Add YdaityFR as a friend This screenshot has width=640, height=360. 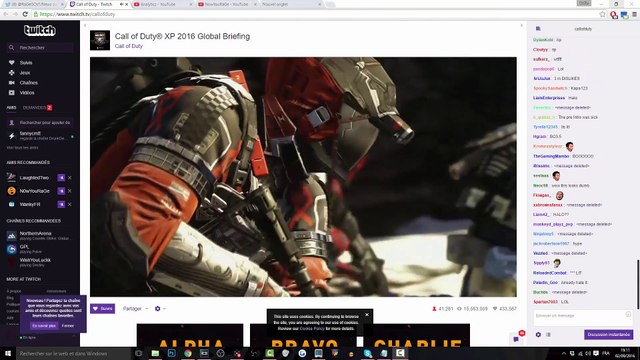coord(61,204)
